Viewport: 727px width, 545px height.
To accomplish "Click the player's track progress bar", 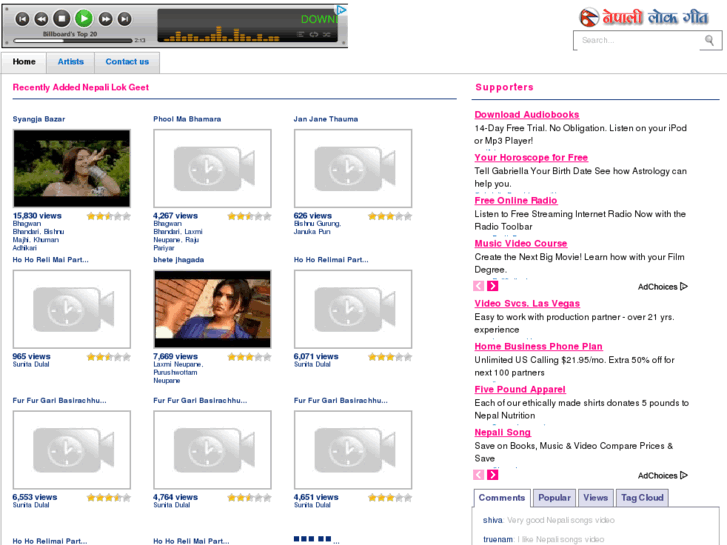I will click(x=72, y=41).
